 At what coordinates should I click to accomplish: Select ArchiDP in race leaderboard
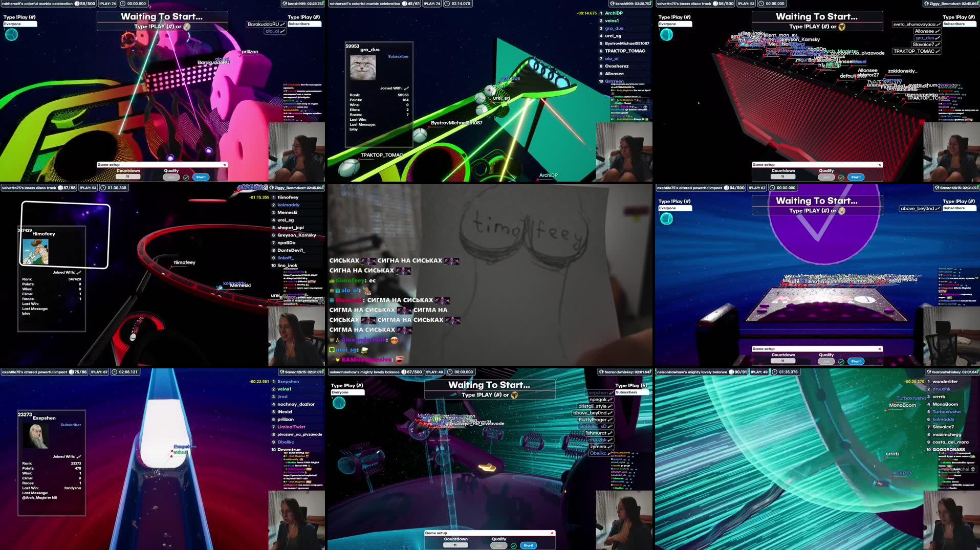coord(614,13)
